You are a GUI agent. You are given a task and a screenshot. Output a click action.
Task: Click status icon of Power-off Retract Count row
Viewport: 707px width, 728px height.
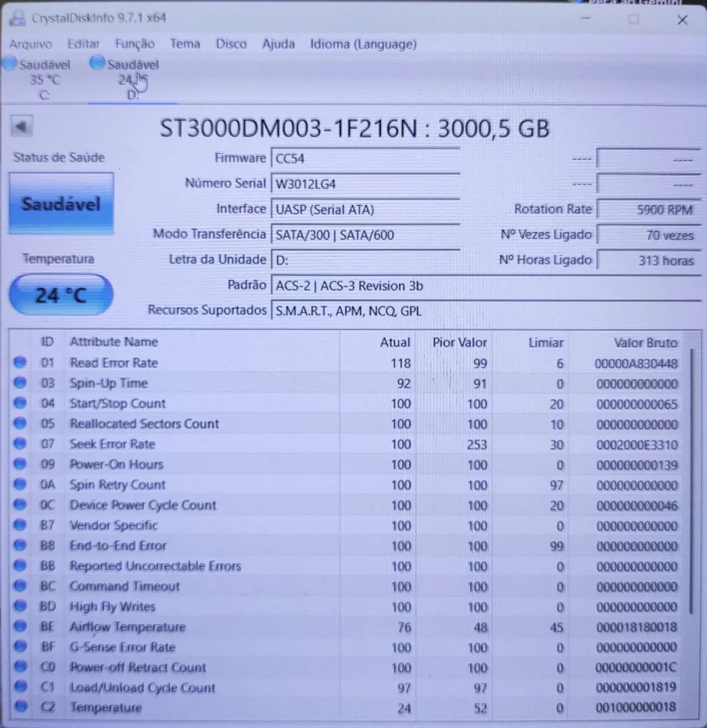[x=20, y=667]
